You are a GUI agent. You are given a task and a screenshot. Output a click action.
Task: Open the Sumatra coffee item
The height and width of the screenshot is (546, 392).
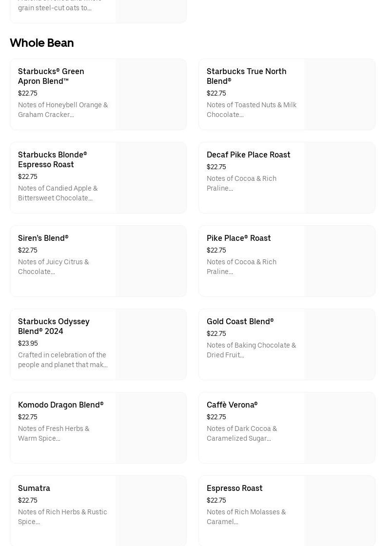(34, 488)
